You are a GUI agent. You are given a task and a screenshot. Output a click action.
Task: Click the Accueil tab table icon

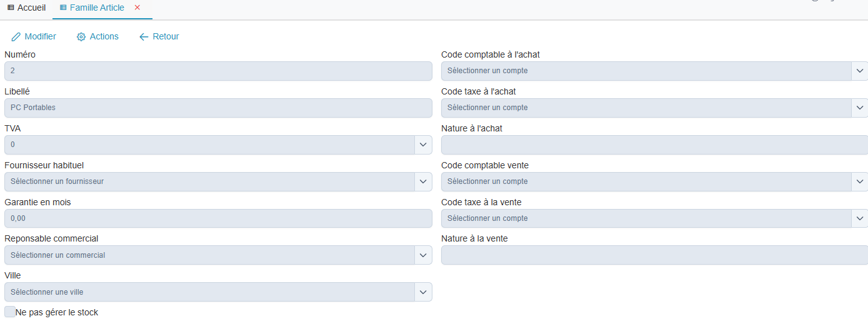11,8
